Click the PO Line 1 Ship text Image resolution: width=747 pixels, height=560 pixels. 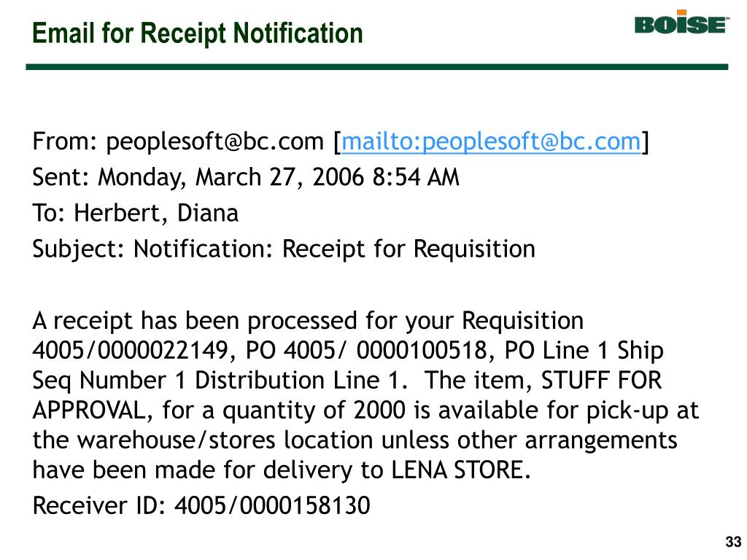click(x=584, y=351)
